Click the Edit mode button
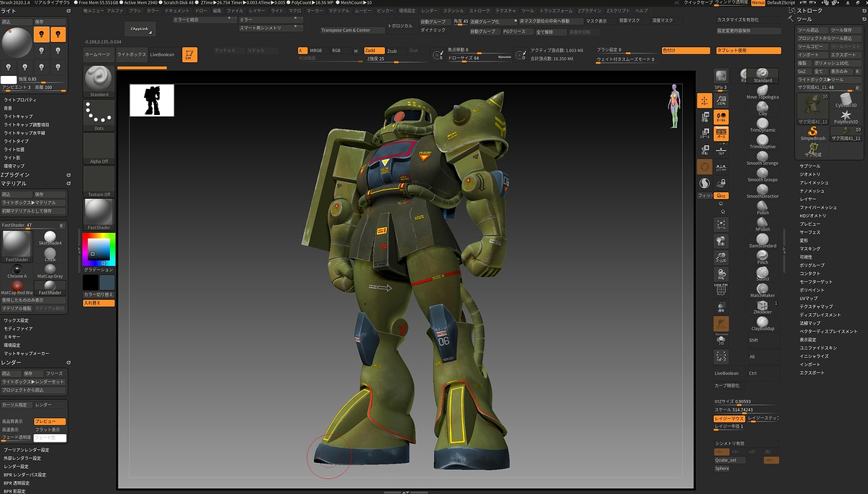Screen dimensions: 868x494 (190, 54)
